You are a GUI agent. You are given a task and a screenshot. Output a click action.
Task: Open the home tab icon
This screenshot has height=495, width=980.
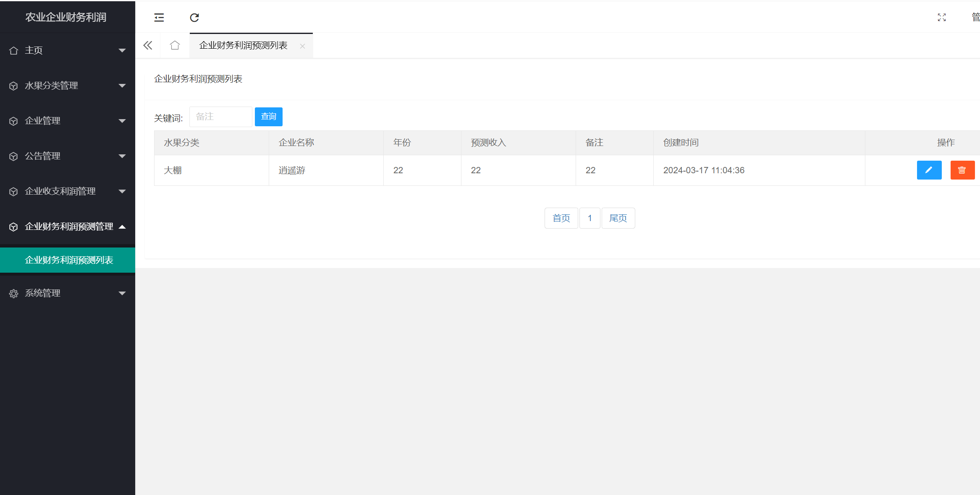pos(175,45)
